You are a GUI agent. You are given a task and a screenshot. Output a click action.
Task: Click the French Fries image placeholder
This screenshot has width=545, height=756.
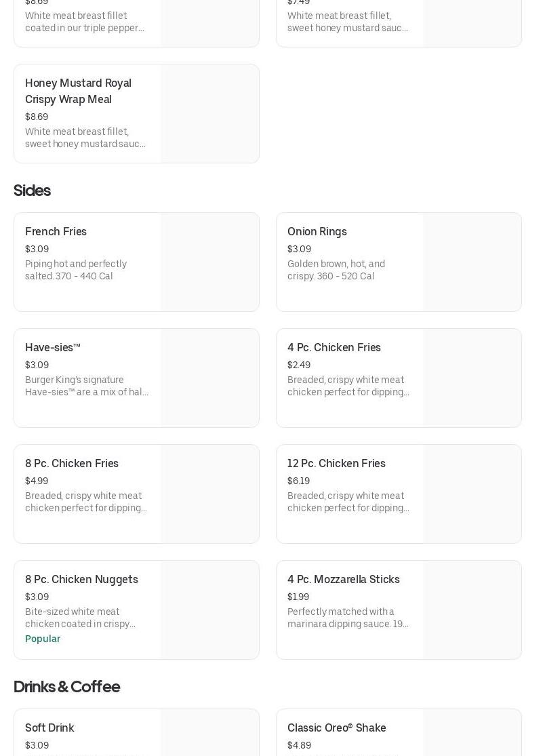tap(209, 262)
